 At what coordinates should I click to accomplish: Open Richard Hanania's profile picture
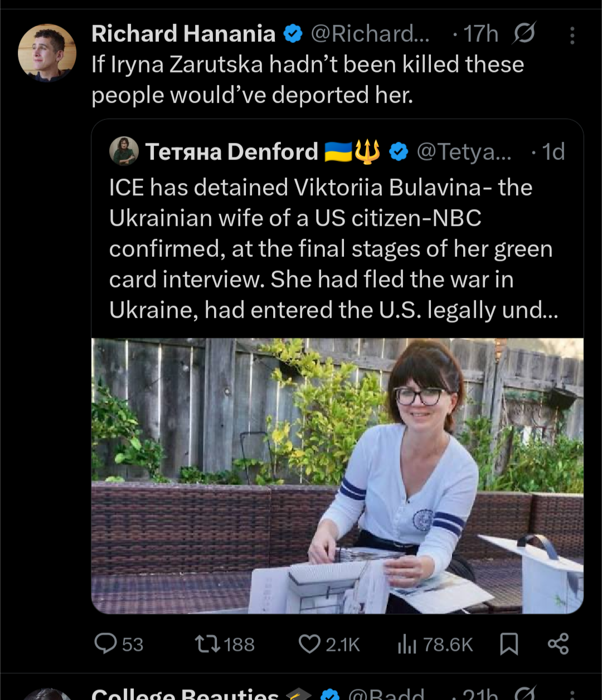(47, 52)
